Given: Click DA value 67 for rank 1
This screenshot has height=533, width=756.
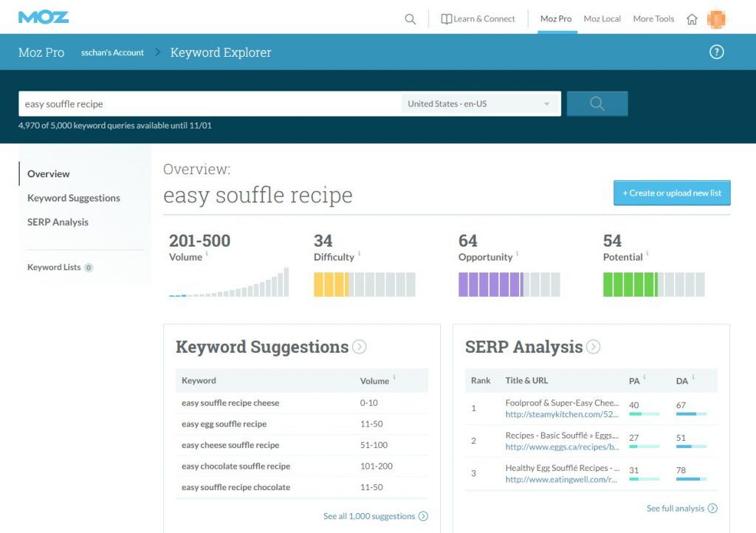Looking at the screenshot, I should (x=681, y=405).
